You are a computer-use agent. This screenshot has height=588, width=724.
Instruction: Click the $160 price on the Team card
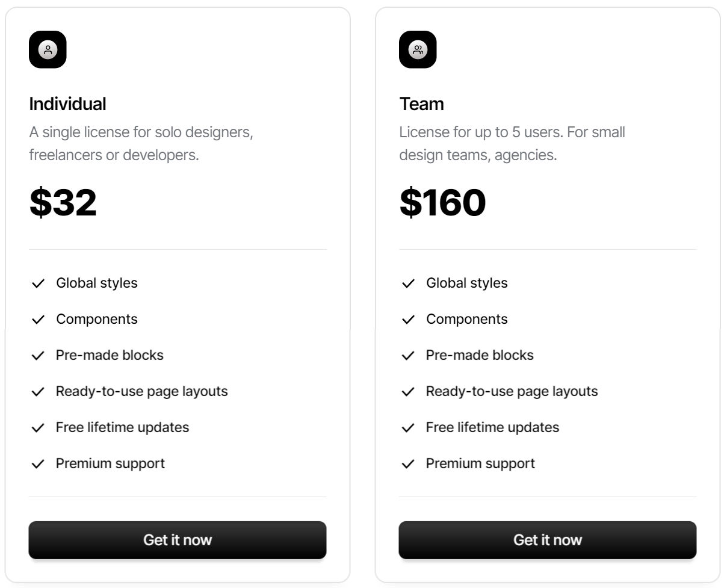[442, 203]
